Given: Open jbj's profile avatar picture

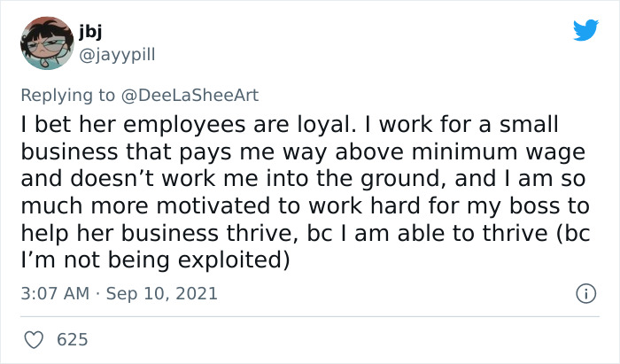Looking at the screenshot, I should 48,43.
